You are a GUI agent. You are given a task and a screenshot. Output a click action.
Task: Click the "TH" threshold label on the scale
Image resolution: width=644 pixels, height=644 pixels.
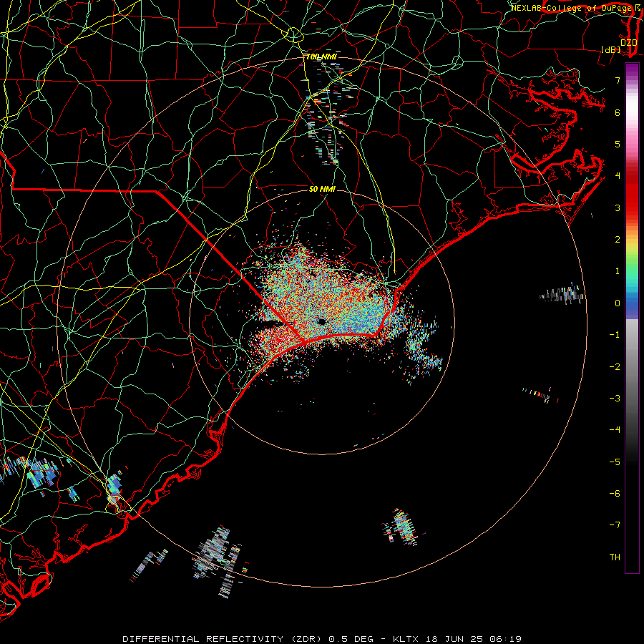pos(615,557)
